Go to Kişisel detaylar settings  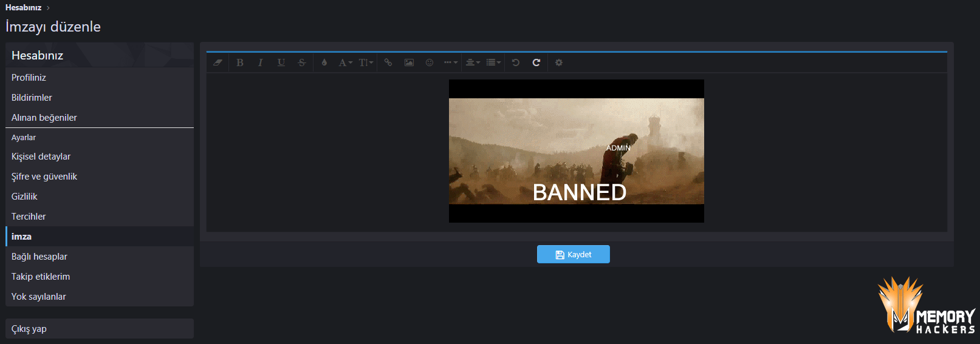coord(100,157)
